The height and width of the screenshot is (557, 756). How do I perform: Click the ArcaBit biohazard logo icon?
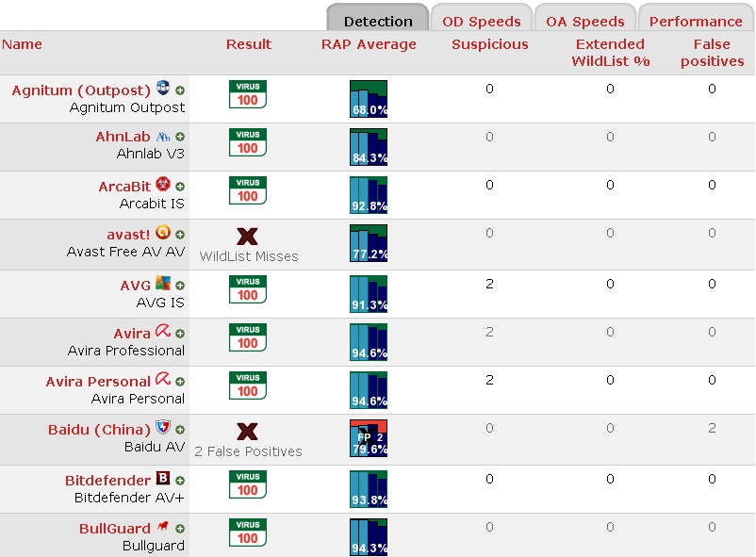click(x=163, y=186)
